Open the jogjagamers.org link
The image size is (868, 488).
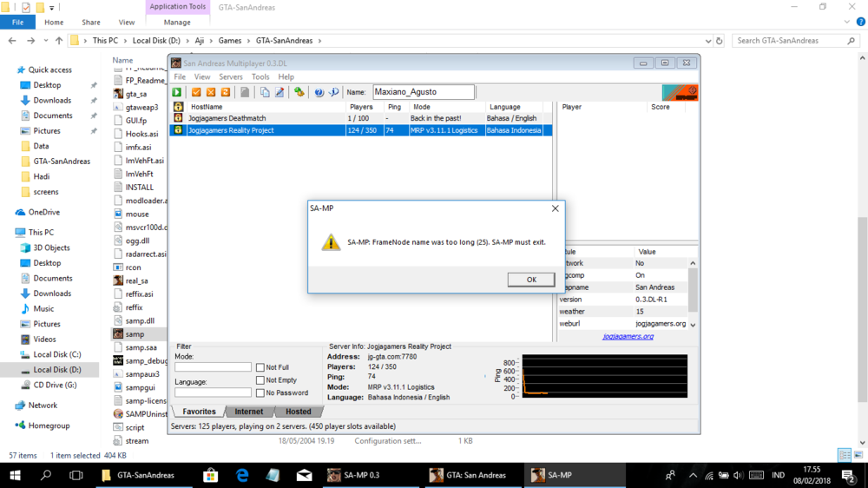(x=628, y=336)
